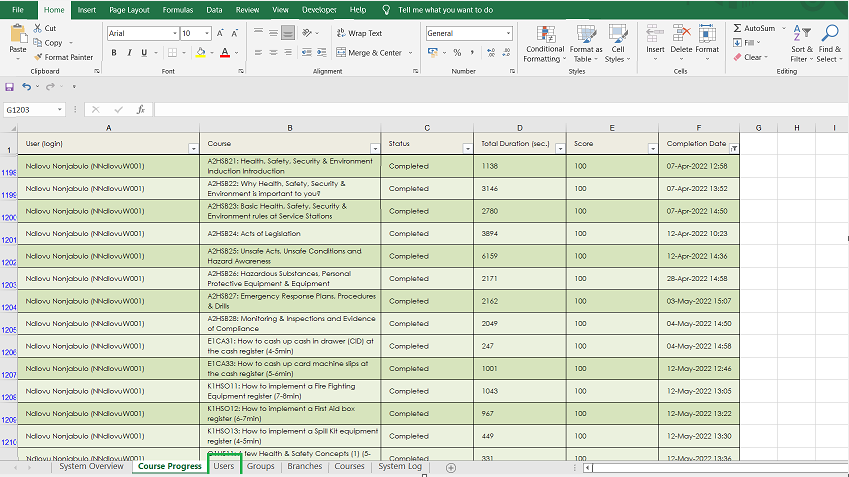Image resolution: width=849 pixels, height=477 pixels.
Task: Switch to the Page Layout ribbon tab
Action: (x=129, y=9)
